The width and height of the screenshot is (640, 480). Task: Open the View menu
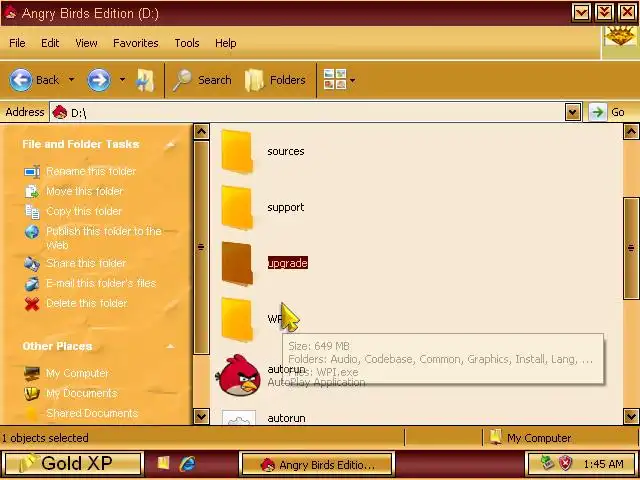(86, 43)
